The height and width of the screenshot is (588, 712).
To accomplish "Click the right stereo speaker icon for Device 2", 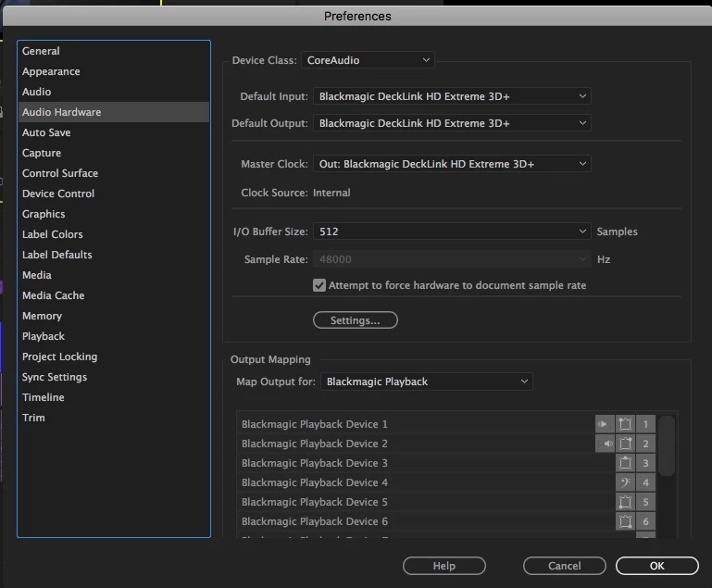I will pyautogui.click(x=605, y=444).
